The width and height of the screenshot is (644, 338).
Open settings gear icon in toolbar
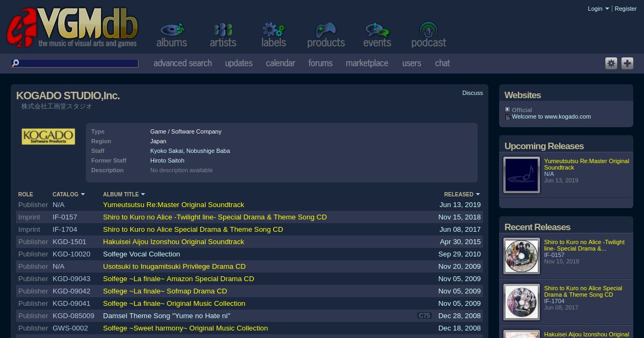pos(611,63)
